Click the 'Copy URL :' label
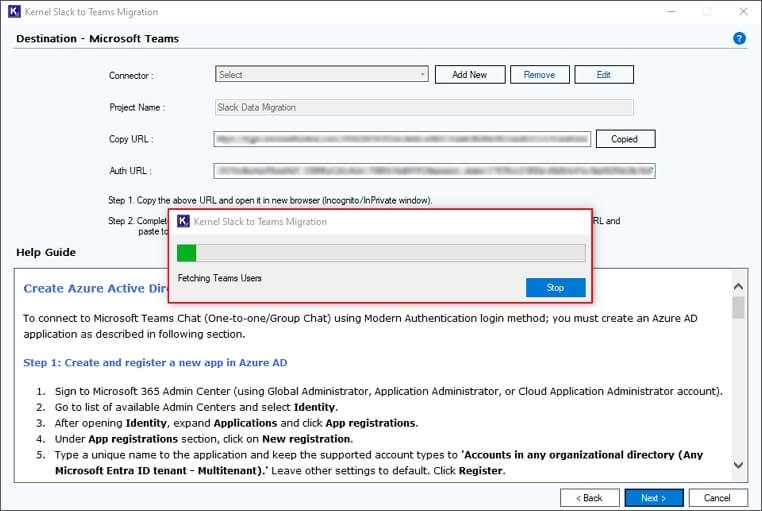 pyautogui.click(x=131, y=139)
